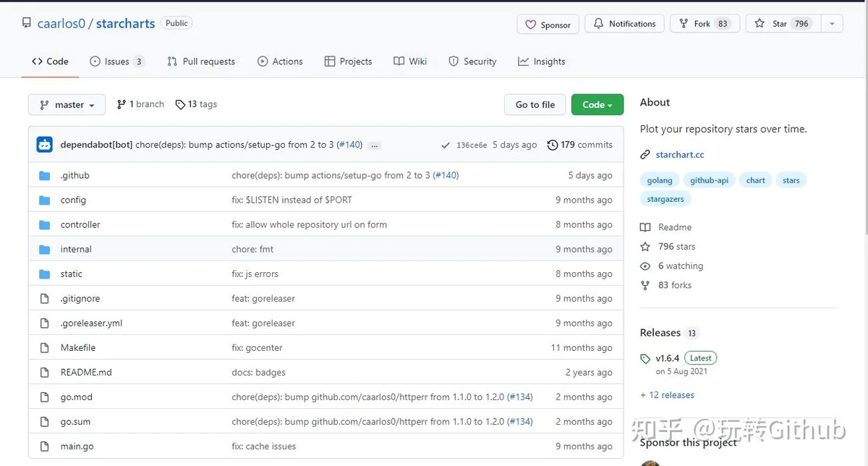Click the internal folder icon
Image resolution: width=868 pixels, height=466 pixels.
(x=45, y=249)
